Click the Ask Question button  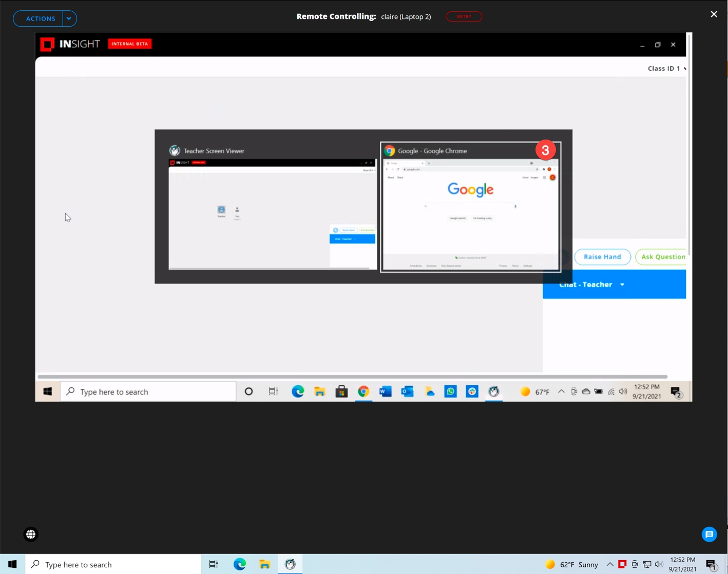662,257
